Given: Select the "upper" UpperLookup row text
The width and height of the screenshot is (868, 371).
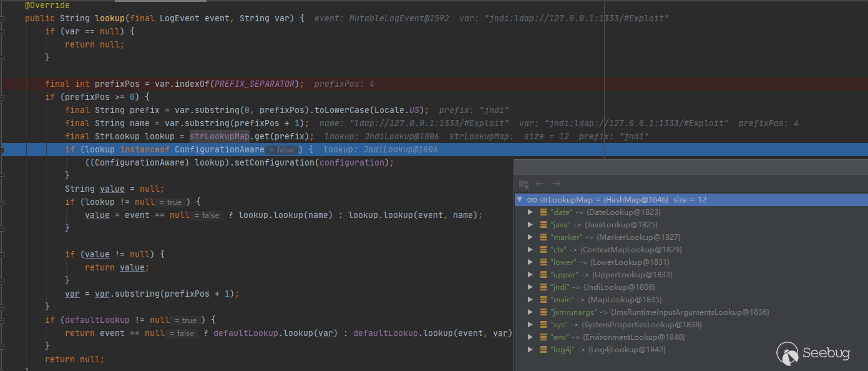Looking at the screenshot, I should point(612,275).
